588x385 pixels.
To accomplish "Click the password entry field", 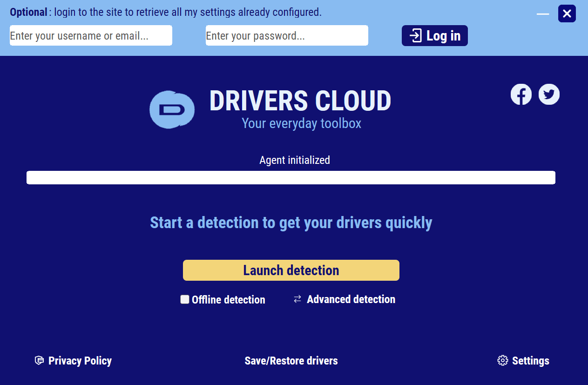I will (287, 35).
